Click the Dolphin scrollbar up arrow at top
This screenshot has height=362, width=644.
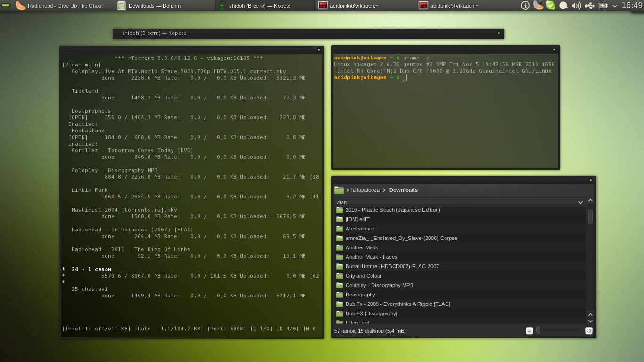click(590, 201)
